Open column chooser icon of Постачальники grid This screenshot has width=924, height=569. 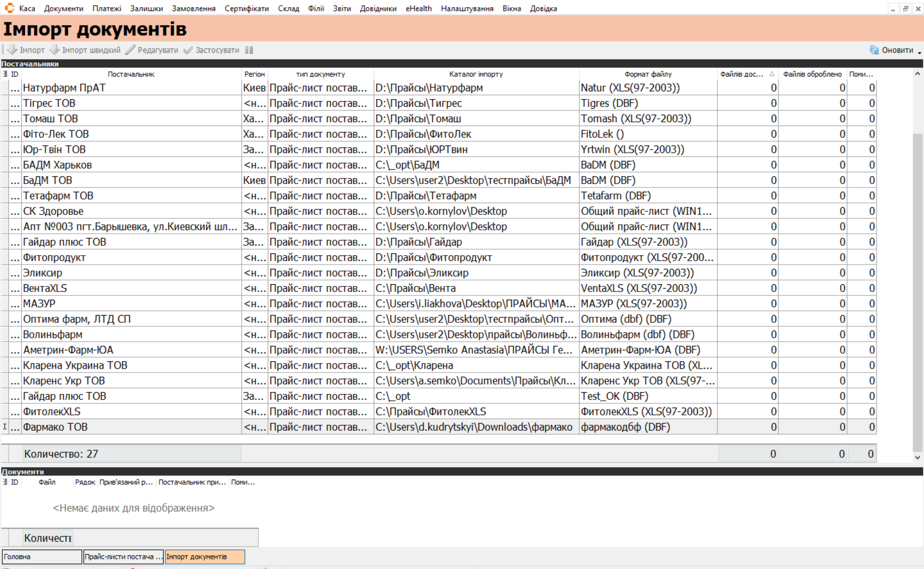[x=5, y=74]
